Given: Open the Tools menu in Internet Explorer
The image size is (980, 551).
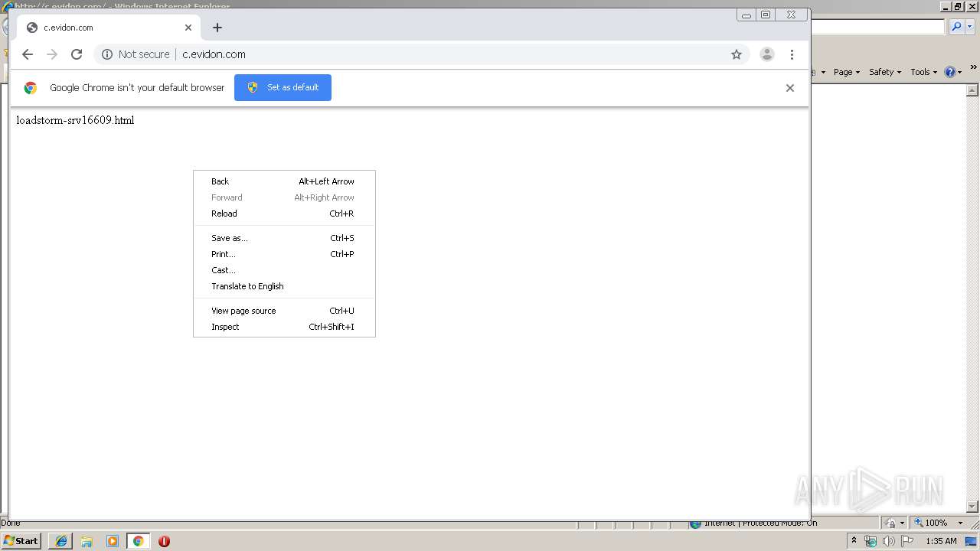Looking at the screenshot, I should tap(923, 72).
